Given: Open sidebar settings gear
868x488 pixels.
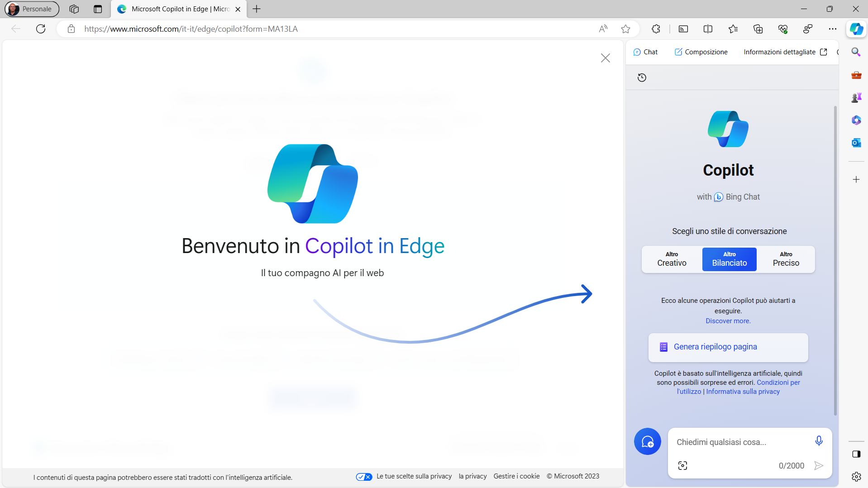Looking at the screenshot, I should pos(856,477).
